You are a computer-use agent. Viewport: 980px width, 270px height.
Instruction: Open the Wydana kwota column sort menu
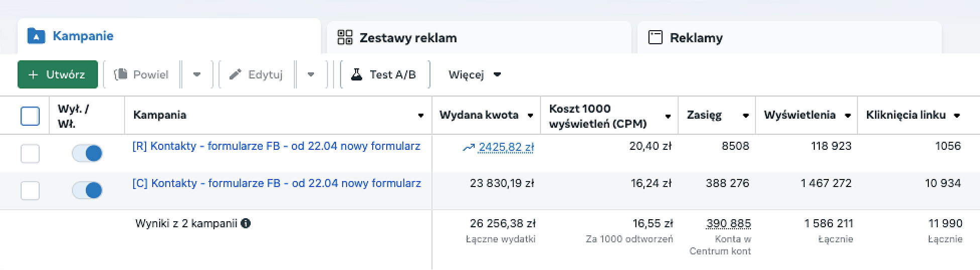[530, 116]
